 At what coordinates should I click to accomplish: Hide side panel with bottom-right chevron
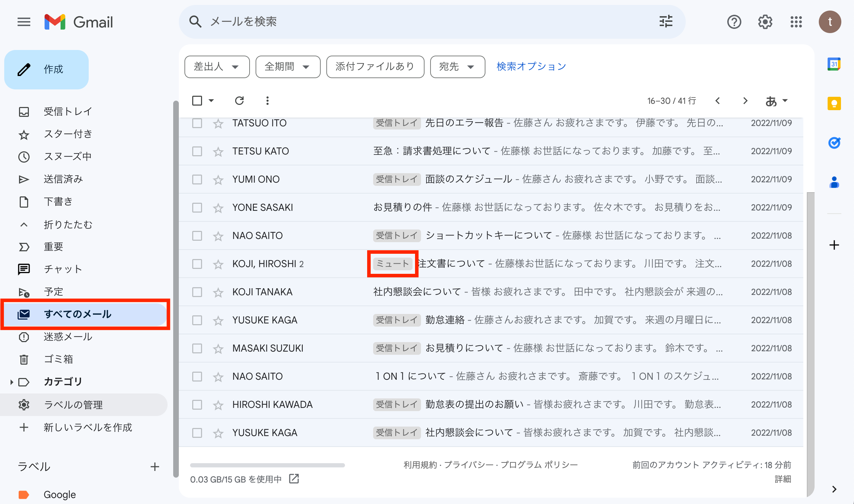coord(834,489)
